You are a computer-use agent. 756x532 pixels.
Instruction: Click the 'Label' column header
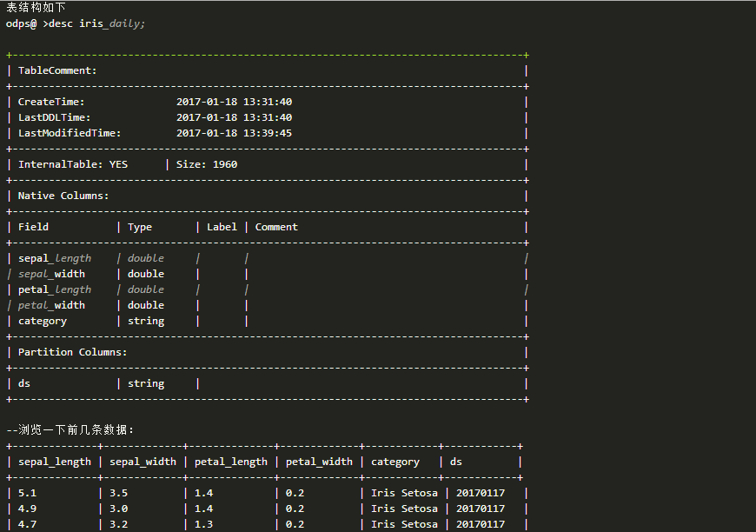(222, 227)
